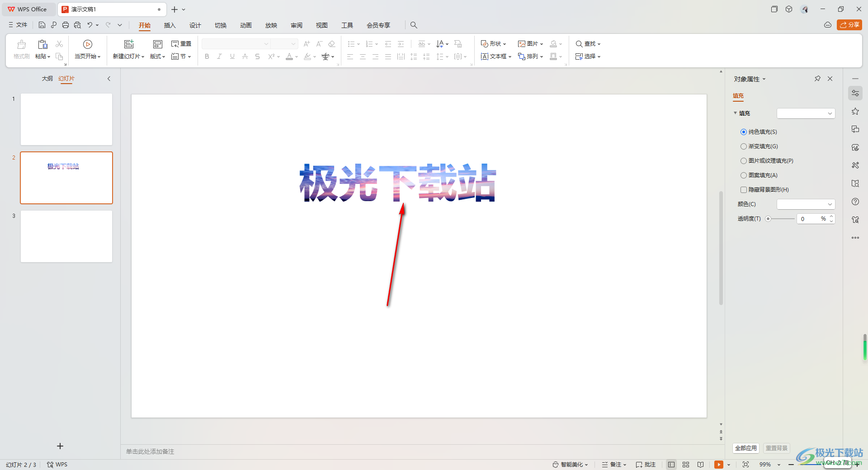Click the Italic formatting icon
868x470 pixels.
(x=219, y=56)
